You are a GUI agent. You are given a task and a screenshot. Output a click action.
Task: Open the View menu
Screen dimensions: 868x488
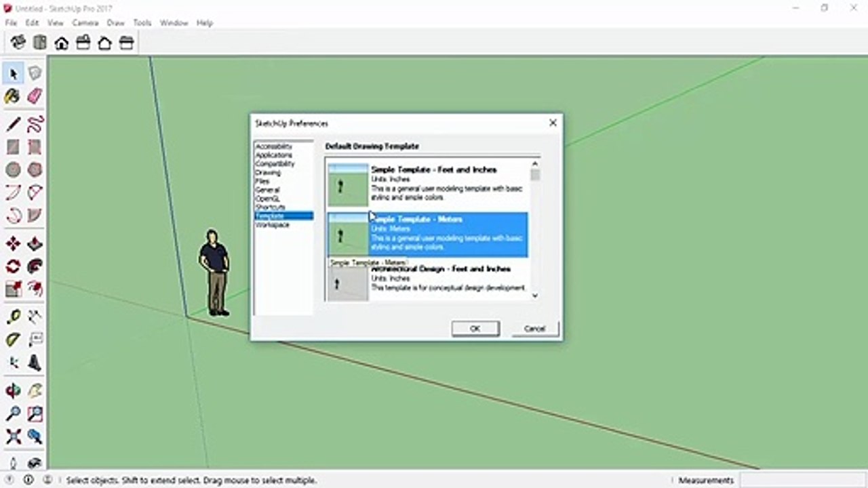coord(56,22)
